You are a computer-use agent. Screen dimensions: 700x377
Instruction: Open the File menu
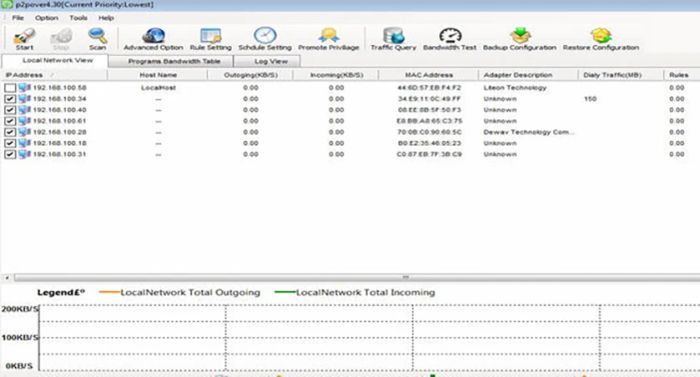pos(18,18)
